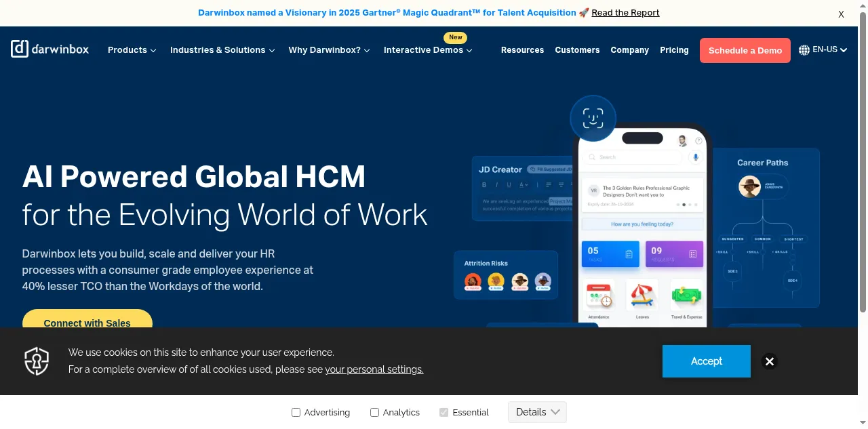This screenshot has width=868, height=429.
Task: Click the purple-background avatar in Attrition Risks
Action: [x=543, y=281]
